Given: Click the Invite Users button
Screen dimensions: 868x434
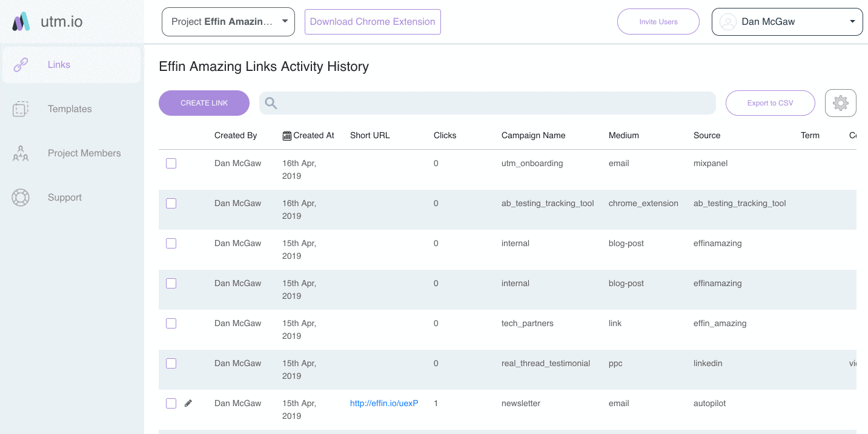Looking at the screenshot, I should (658, 22).
